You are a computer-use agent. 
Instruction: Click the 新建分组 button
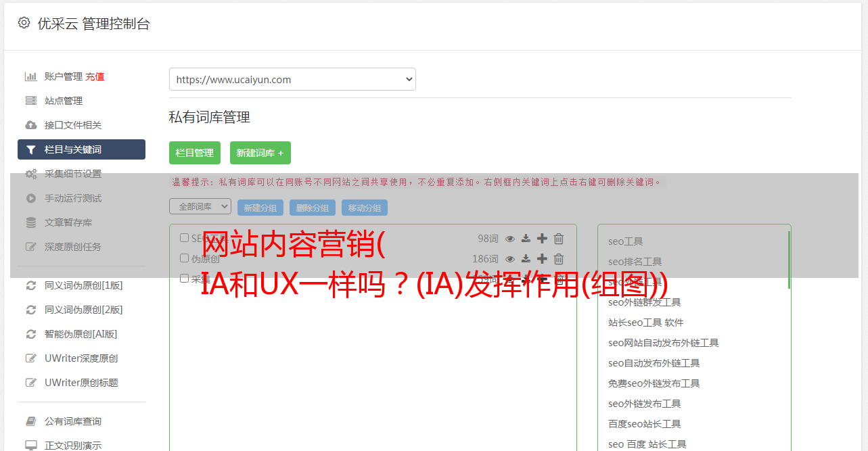(x=260, y=208)
